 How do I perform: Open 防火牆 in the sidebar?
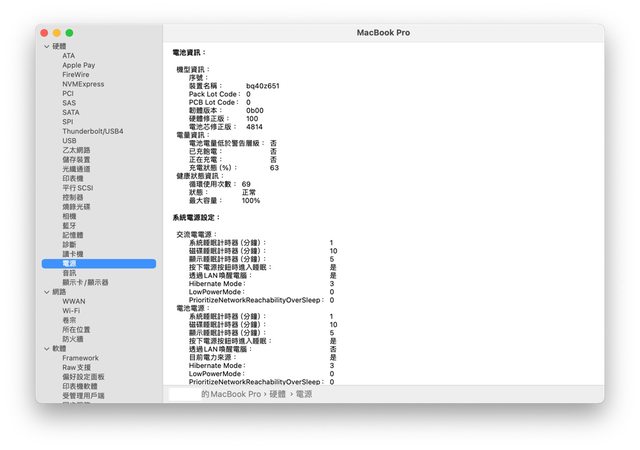click(73, 339)
